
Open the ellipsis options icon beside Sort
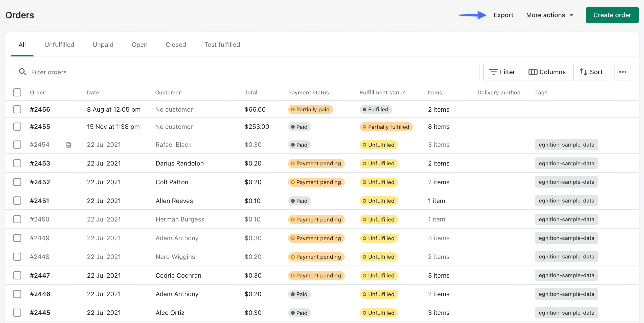[x=623, y=72]
